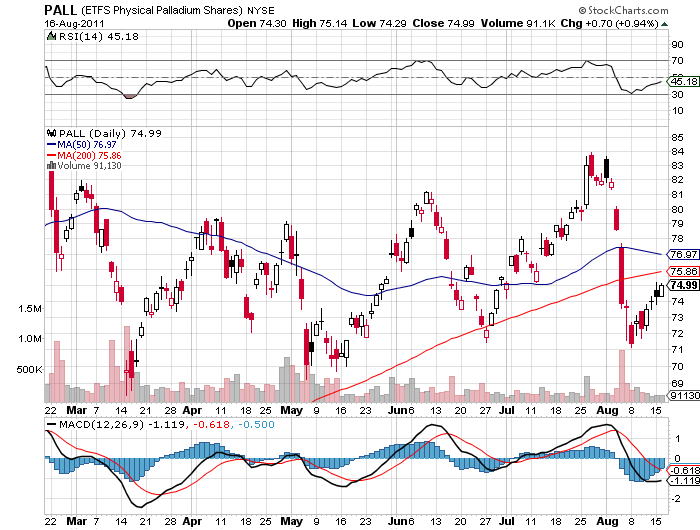The width and height of the screenshot is (700, 530).
Task: Click the blue -0.500 MACD legend value
Action: coord(256,425)
